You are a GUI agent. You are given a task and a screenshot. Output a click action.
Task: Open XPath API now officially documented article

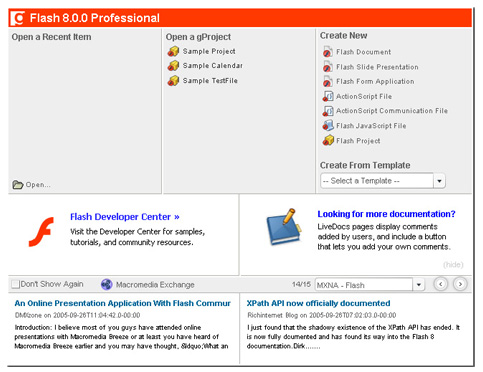point(318,303)
